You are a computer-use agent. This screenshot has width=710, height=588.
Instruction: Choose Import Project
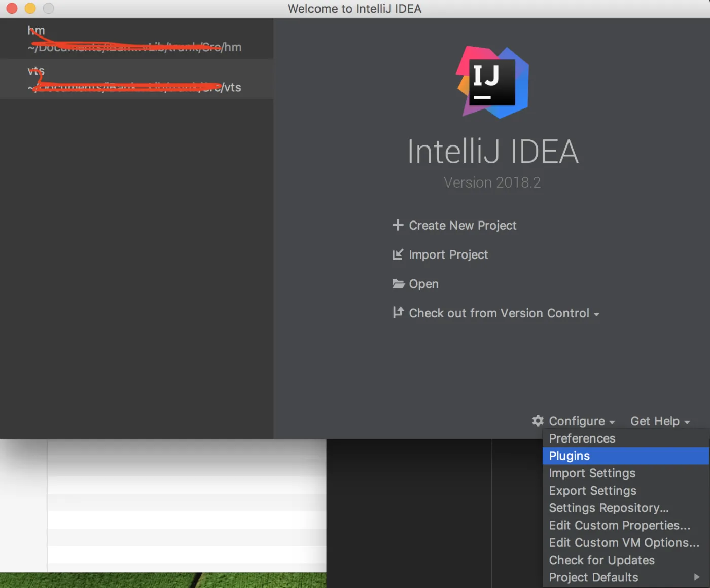click(448, 255)
